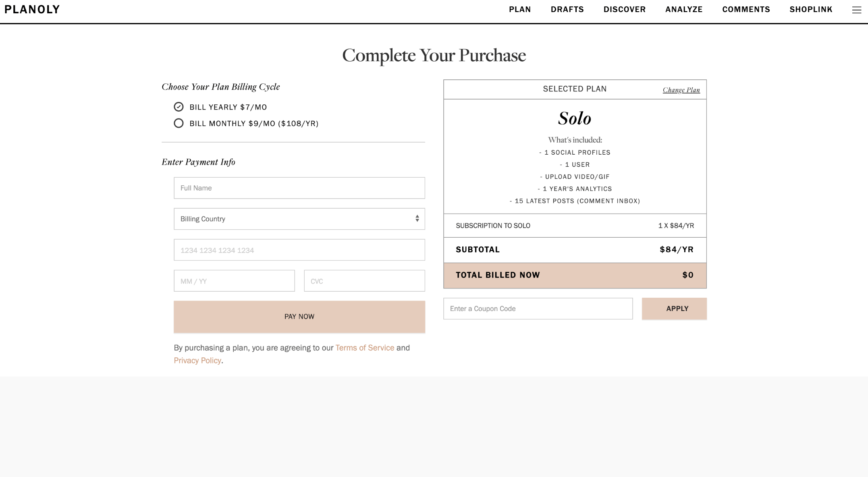Screen dimensions: 868x477
Task: Follow the Change Plan link
Action: point(681,90)
